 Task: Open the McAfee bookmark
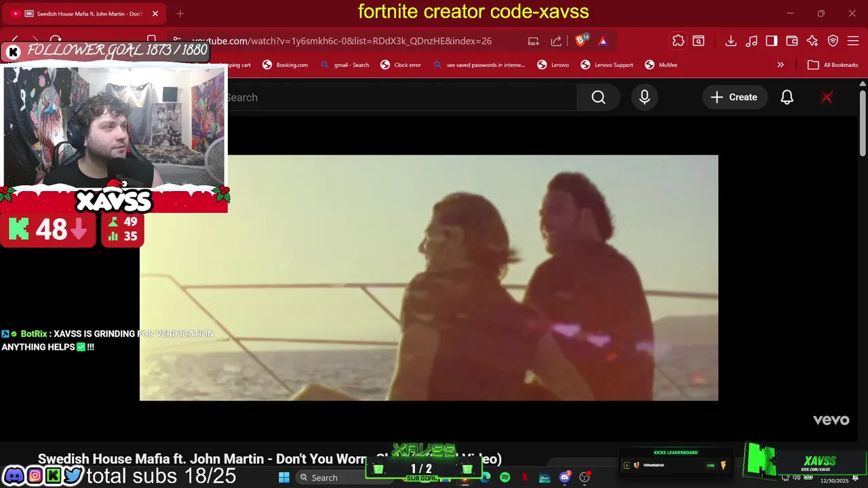click(x=661, y=65)
